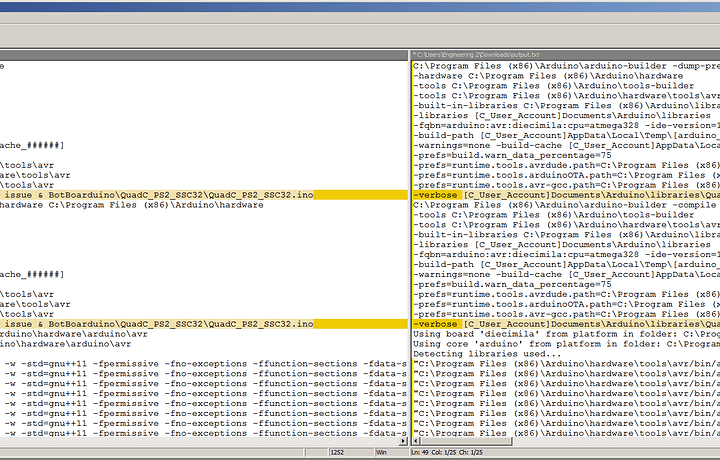Click the 'arduino-builder -dump-pre' line in right pane
Viewport: 720px width, 460px height.
(x=566, y=66)
